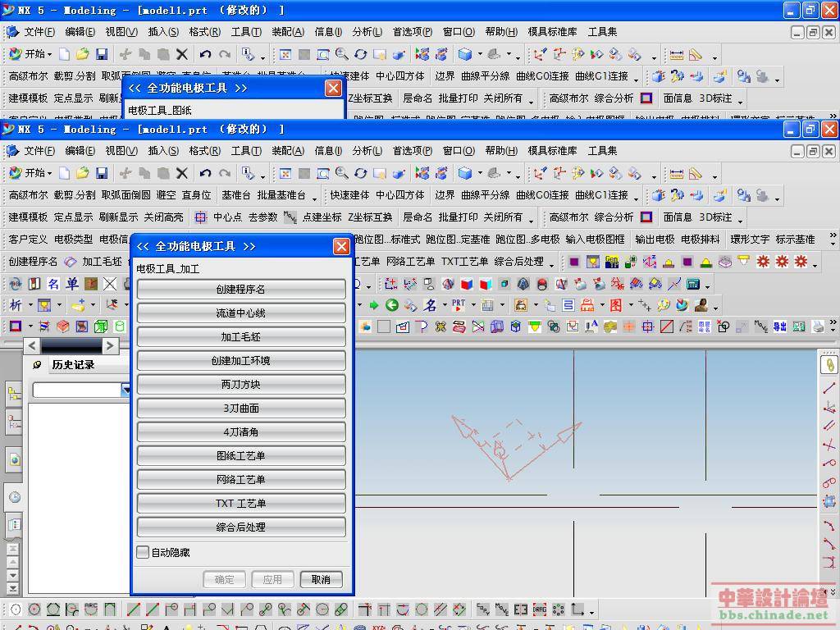Click the red diagonal line square icon
Image resolution: width=840 pixels, height=630 pixels.
[x=666, y=326]
